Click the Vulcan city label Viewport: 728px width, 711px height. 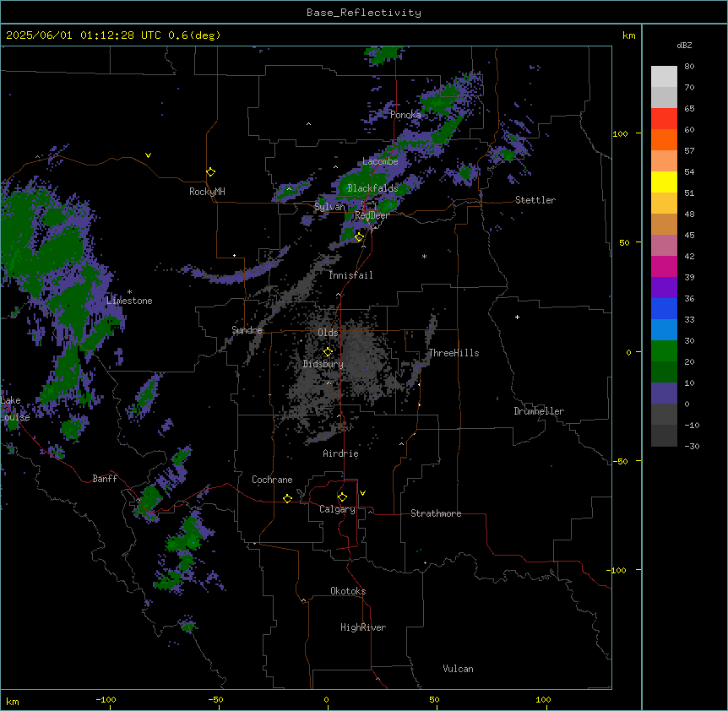click(459, 669)
